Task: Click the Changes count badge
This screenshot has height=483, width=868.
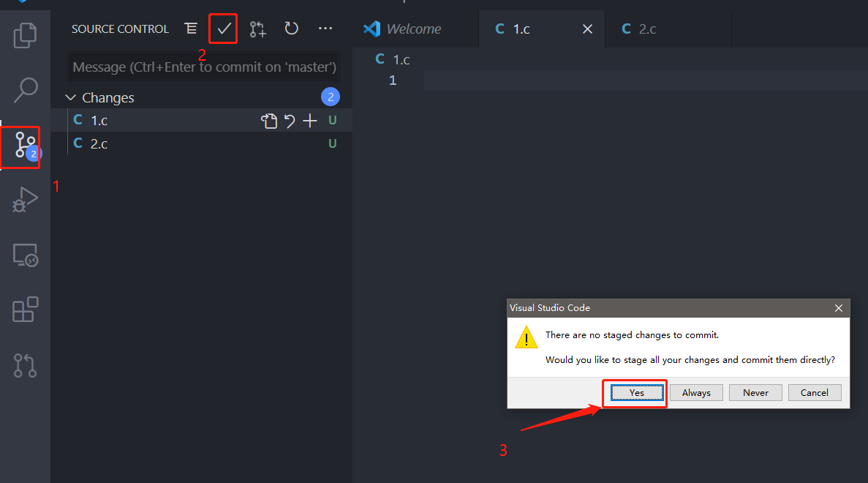Action: 331,97
